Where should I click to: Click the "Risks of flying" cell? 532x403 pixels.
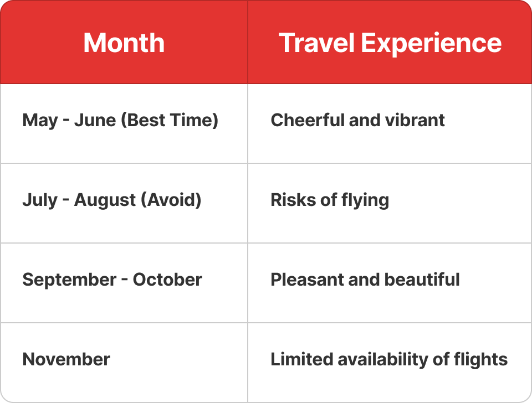click(330, 200)
